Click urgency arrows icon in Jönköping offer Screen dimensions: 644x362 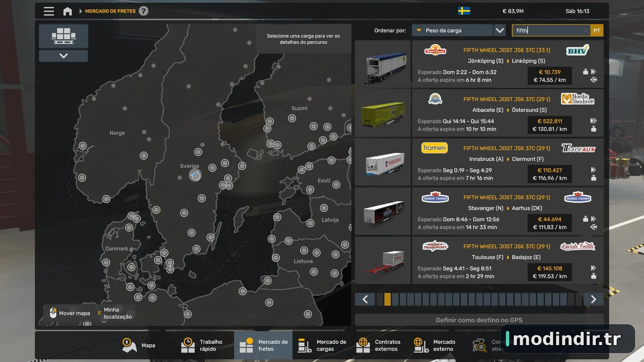[x=593, y=72]
